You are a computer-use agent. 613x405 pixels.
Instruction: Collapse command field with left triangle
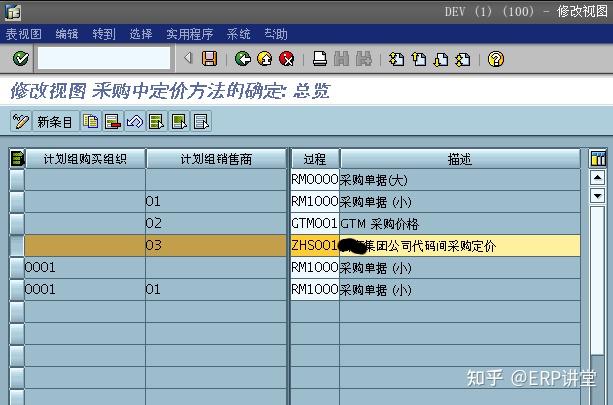(188, 58)
